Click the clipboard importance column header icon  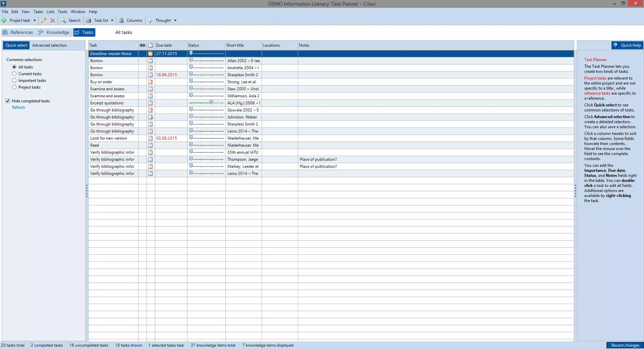(x=150, y=45)
